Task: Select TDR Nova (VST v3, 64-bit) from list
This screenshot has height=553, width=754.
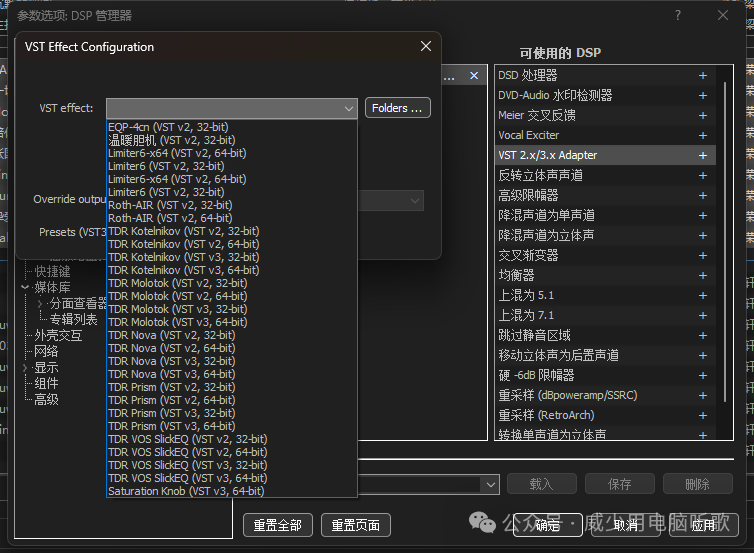Action: click(x=171, y=374)
